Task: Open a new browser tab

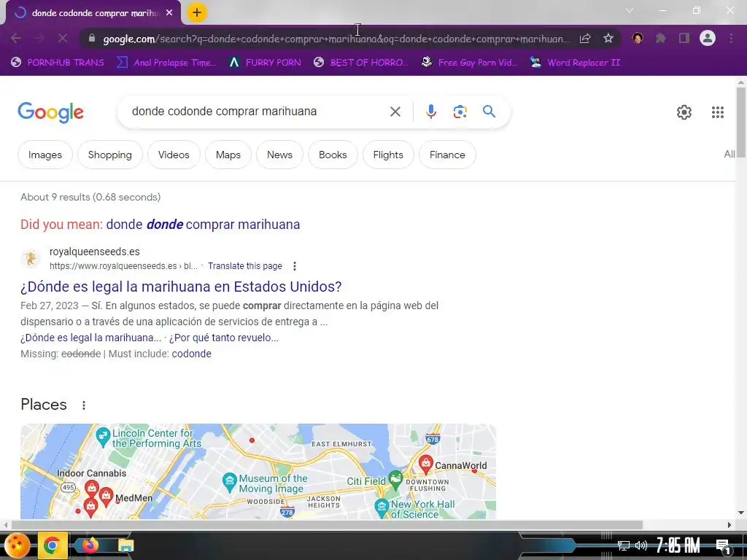Action: point(197,13)
